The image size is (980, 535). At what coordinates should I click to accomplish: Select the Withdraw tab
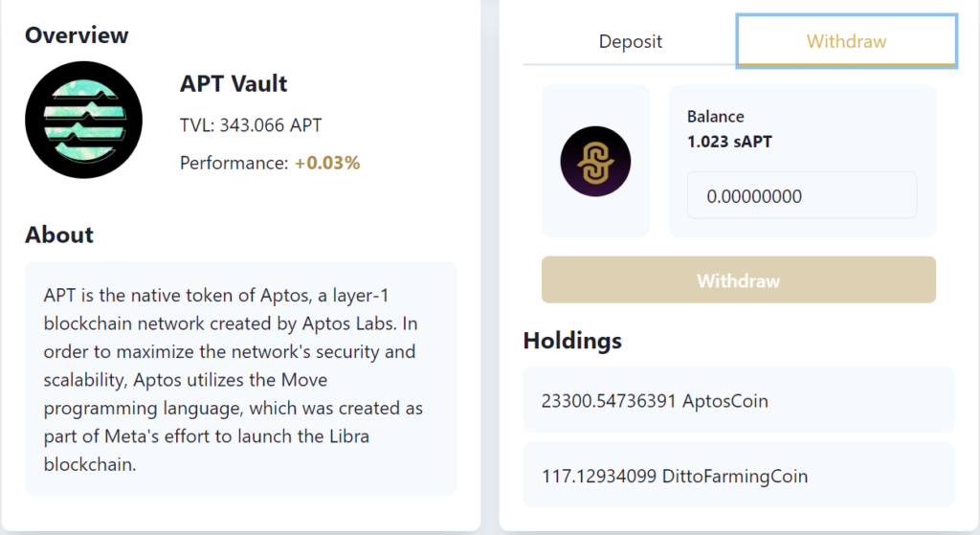[846, 42]
